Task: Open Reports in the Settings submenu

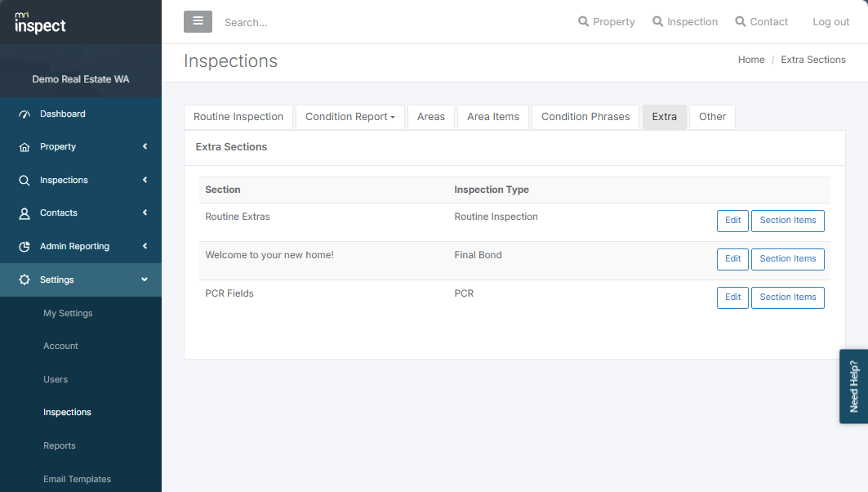Action: (60, 445)
